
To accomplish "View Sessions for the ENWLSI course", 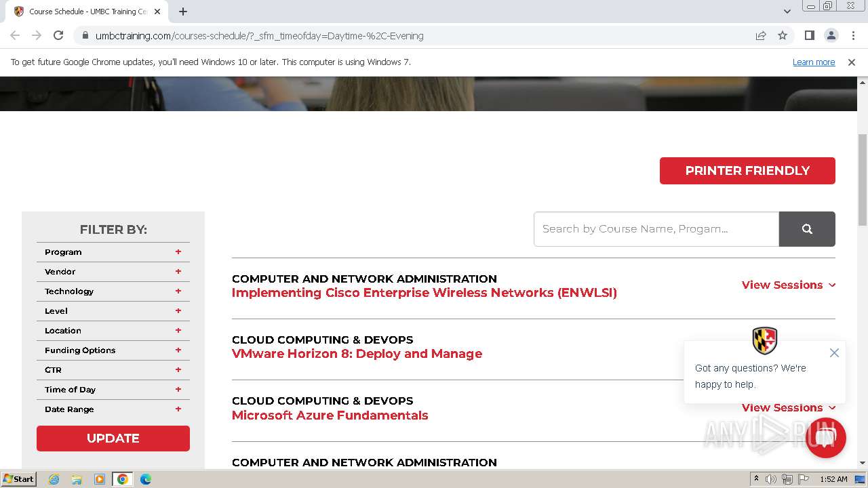I will coord(789,285).
